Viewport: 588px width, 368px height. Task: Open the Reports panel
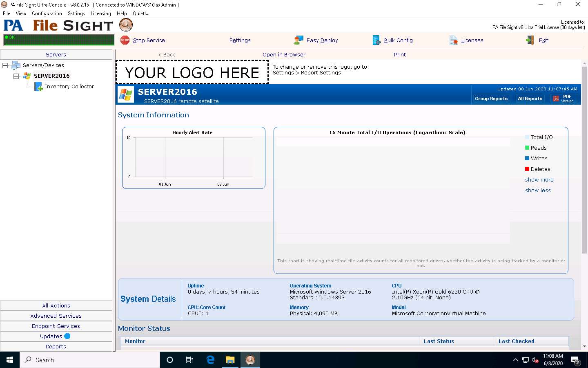pos(56,347)
